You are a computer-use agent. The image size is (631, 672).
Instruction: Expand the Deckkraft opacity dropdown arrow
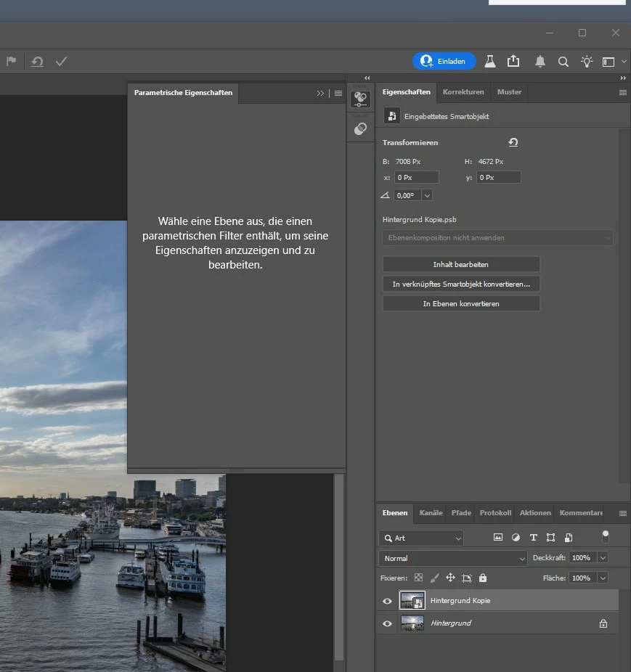[x=602, y=558]
